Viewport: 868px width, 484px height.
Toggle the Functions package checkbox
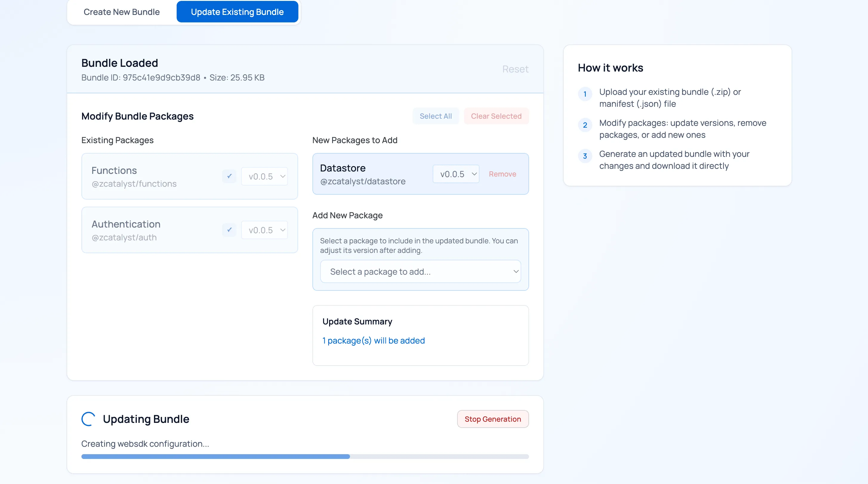pos(229,176)
